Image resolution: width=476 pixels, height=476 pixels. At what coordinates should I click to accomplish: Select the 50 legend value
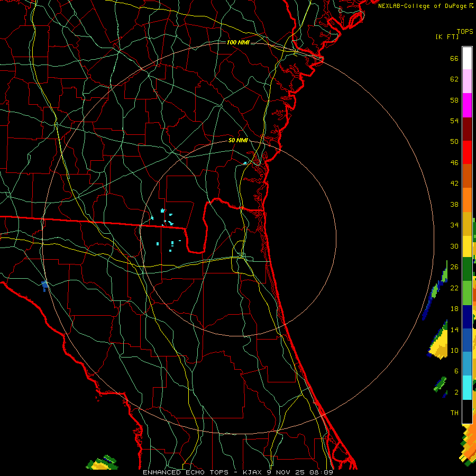click(454, 142)
